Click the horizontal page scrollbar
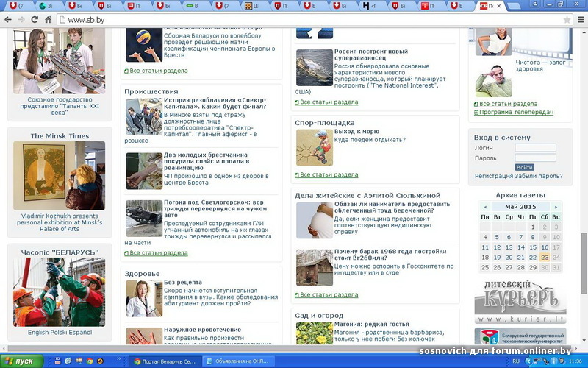This screenshot has width=588, height=368. [289, 348]
